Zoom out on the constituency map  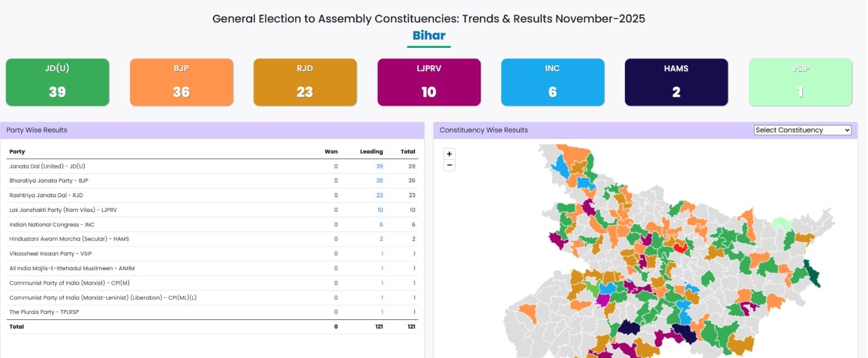(449, 165)
